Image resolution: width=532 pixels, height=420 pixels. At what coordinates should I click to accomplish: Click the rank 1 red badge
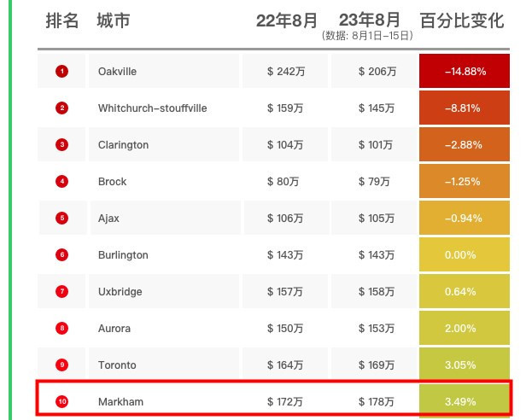(61, 72)
